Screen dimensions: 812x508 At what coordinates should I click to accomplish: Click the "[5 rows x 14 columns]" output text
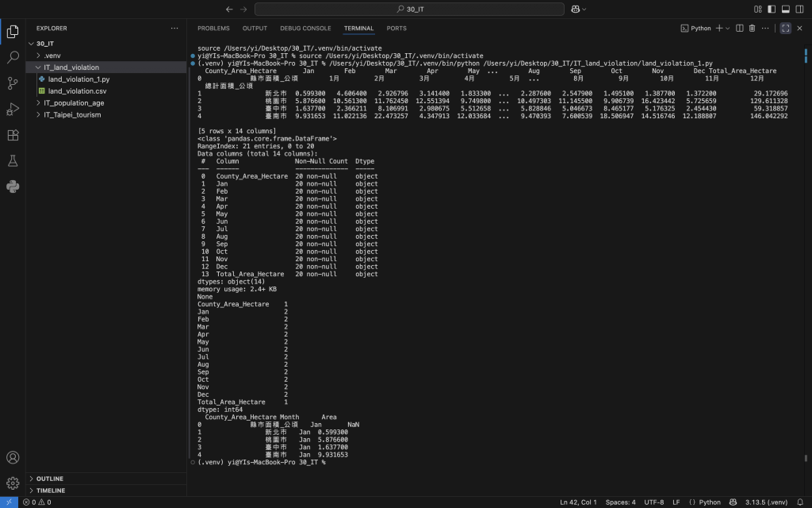[x=236, y=131]
